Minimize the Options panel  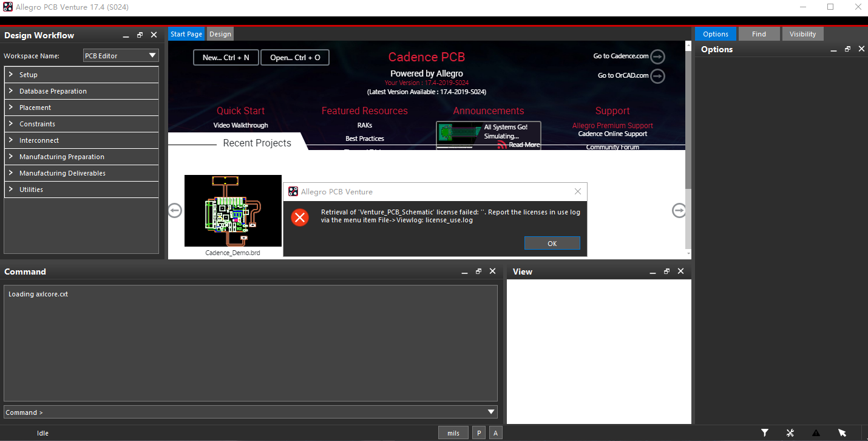(834, 49)
